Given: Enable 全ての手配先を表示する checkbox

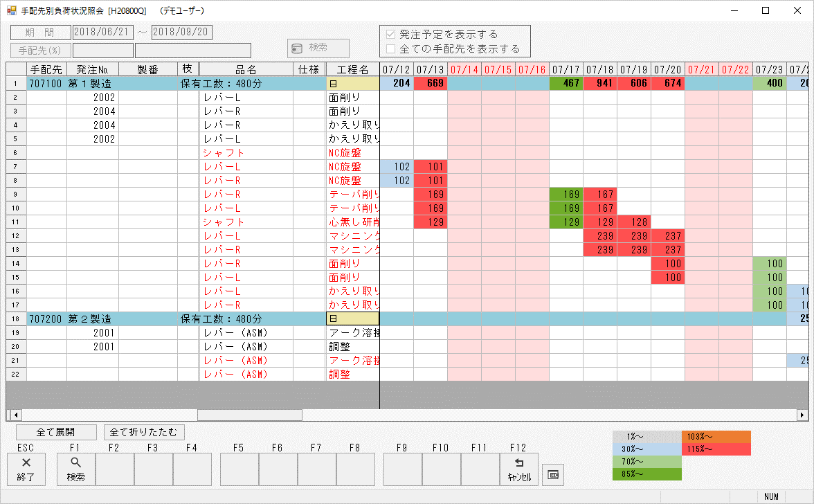Looking at the screenshot, I should point(391,49).
